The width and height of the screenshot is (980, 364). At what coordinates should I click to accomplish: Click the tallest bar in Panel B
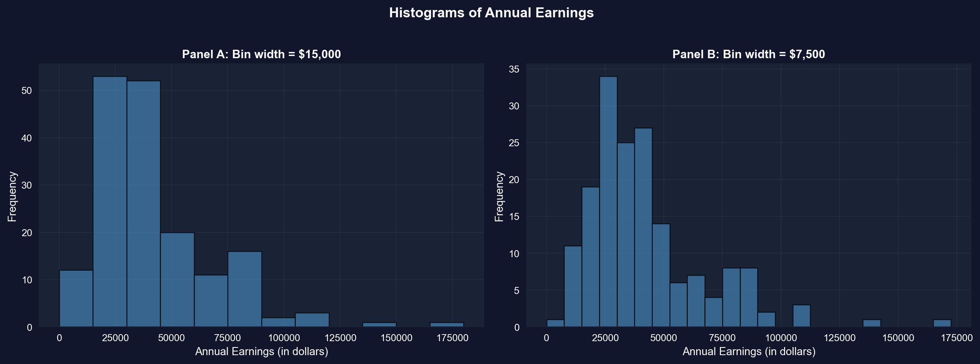(608, 202)
